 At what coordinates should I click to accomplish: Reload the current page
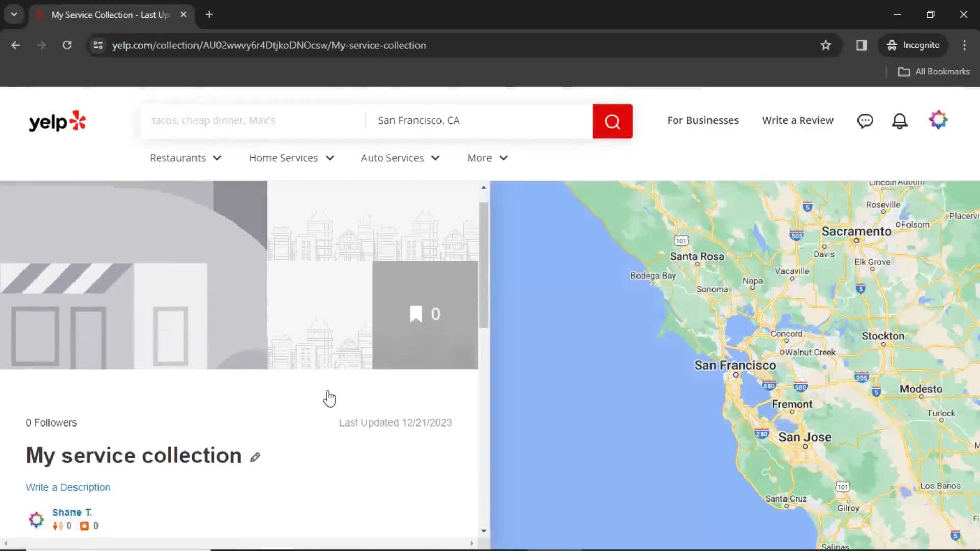67,45
